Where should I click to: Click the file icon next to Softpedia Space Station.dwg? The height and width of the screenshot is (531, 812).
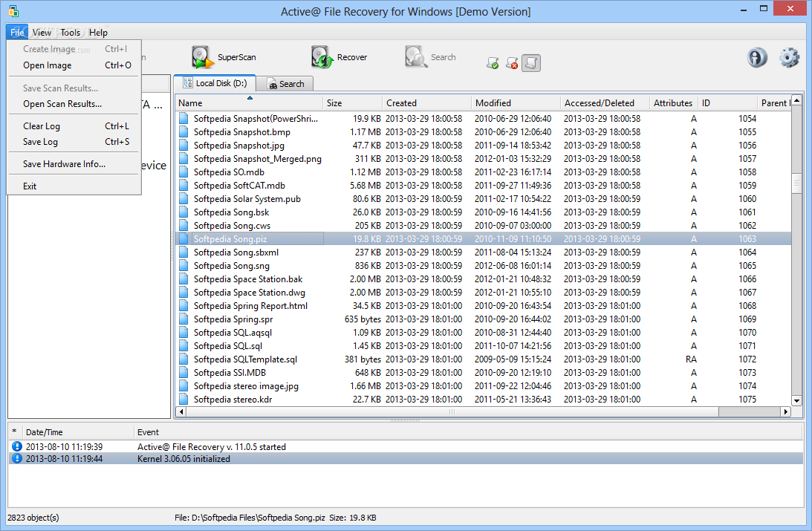tap(183, 293)
